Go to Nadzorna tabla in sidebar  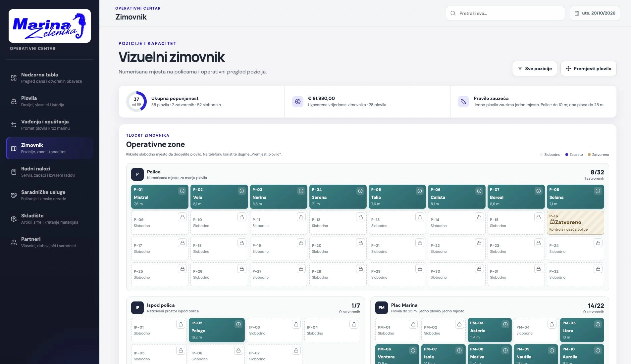[50, 78]
